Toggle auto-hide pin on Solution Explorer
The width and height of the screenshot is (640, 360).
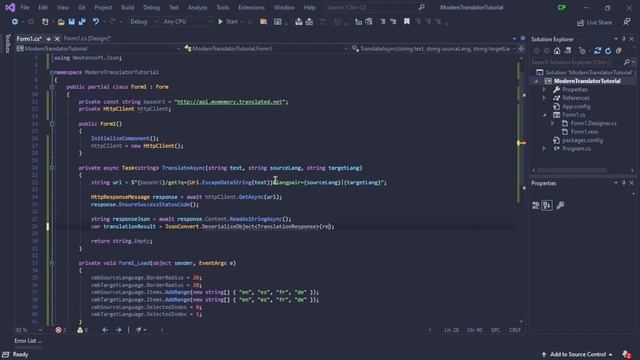(x=623, y=39)
